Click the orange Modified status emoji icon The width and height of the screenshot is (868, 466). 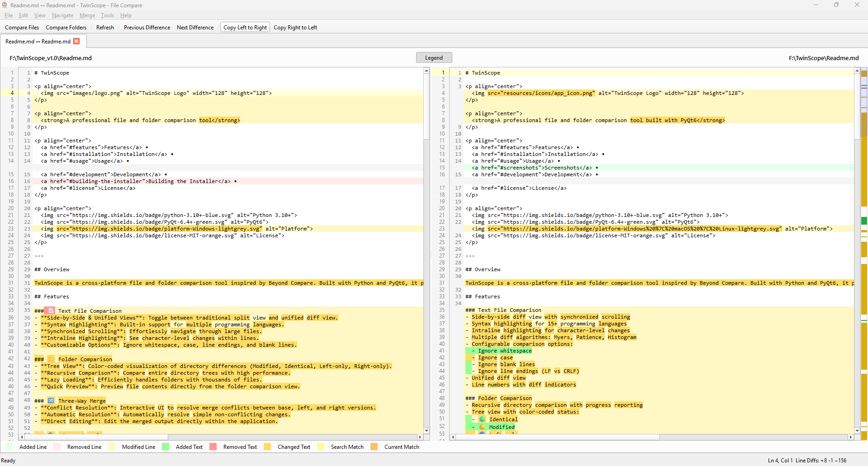(x=482, y=427)
